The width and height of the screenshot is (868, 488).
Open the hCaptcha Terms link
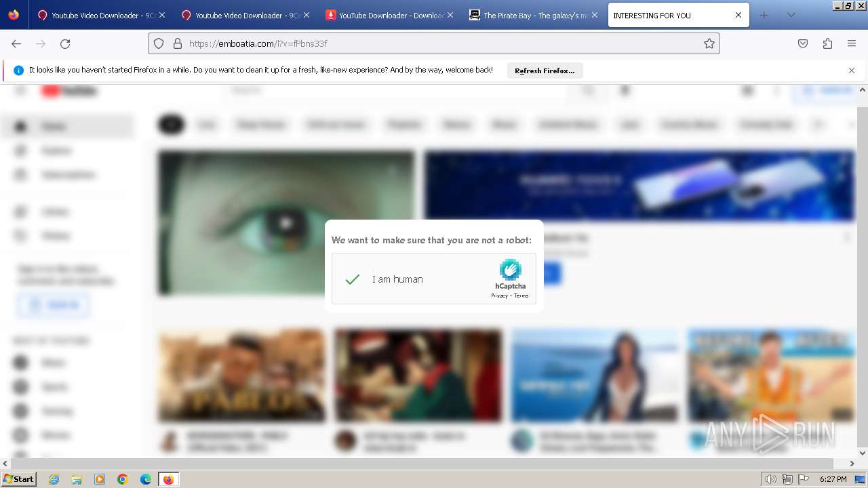pyautogui.click(x=521, y=296)
